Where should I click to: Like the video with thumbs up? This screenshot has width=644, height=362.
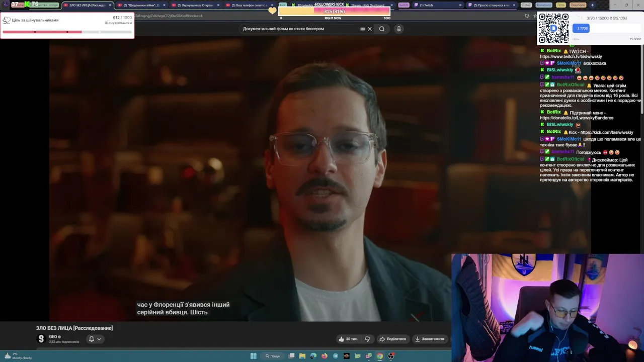coord(348,339)
